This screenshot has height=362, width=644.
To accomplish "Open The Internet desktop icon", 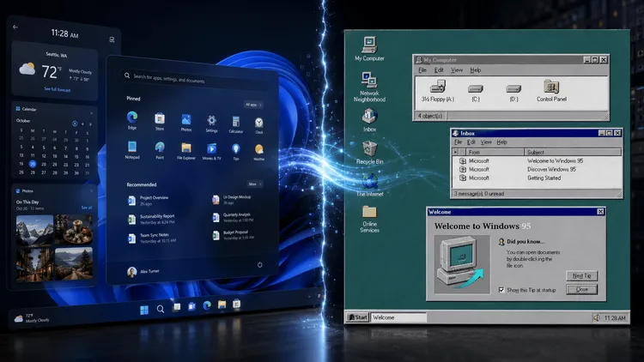I will (x=369, y=184).
